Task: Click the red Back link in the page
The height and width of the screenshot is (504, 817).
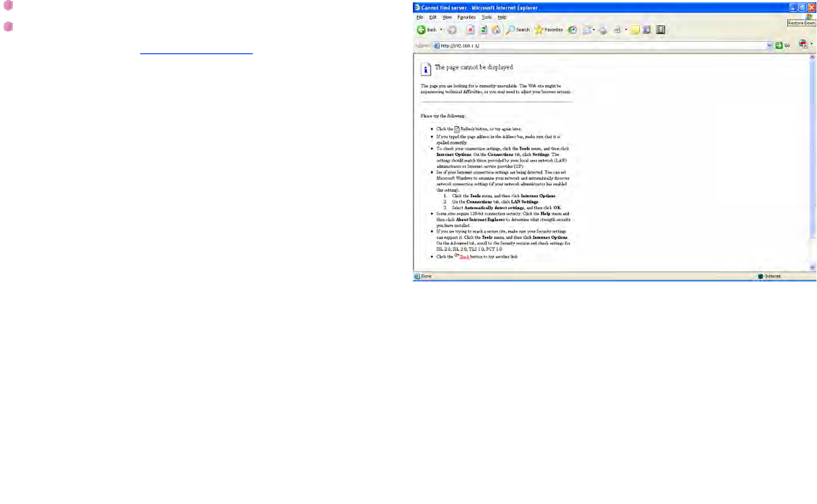Action: [x=464, y=256]
